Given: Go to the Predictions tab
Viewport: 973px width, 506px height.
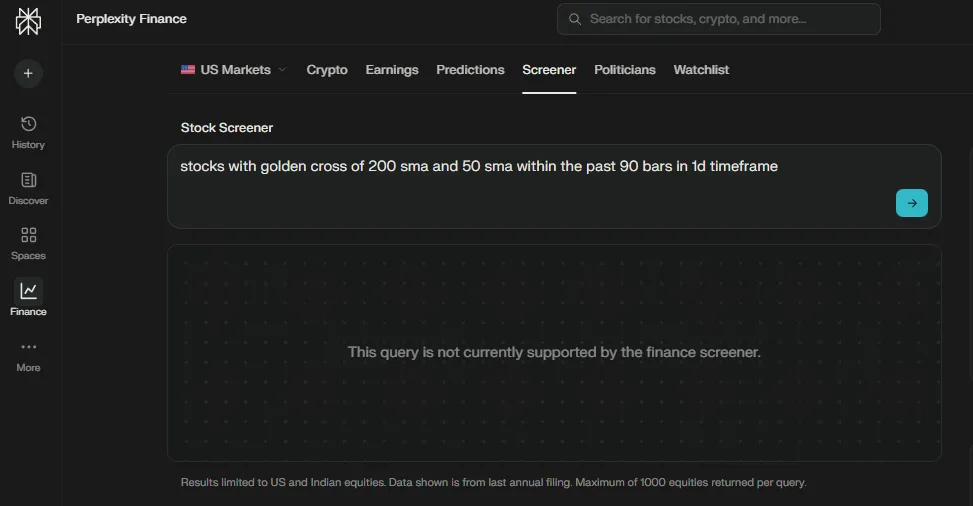Looking at the screenshot, I should pyautogui.click(x=470, y=70).
